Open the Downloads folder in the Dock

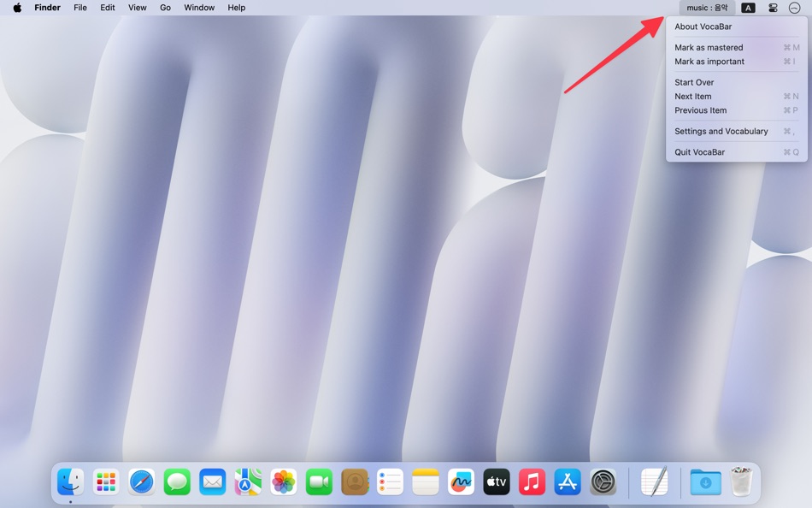(x=705, y=482)
